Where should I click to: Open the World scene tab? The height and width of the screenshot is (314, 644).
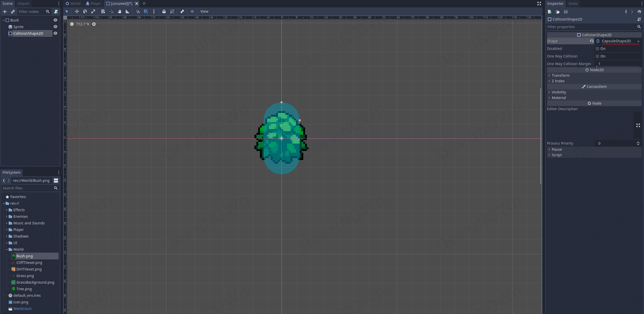coord(73,4)
